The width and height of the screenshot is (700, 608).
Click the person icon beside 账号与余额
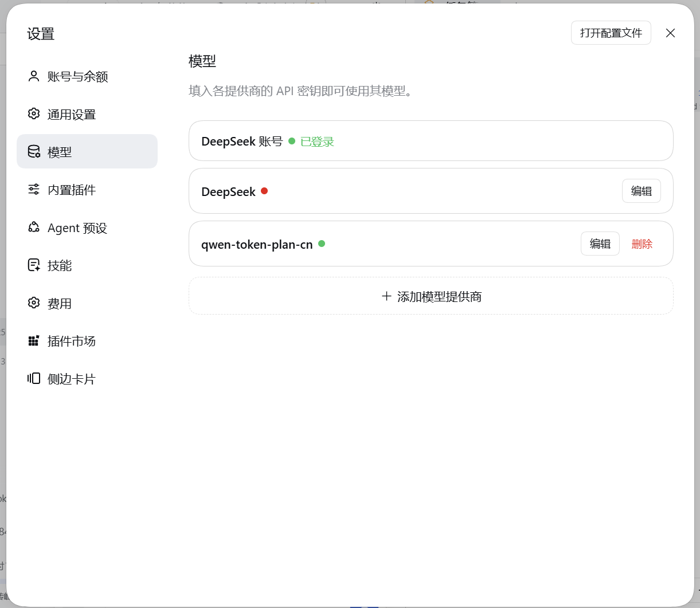(34, 76)
